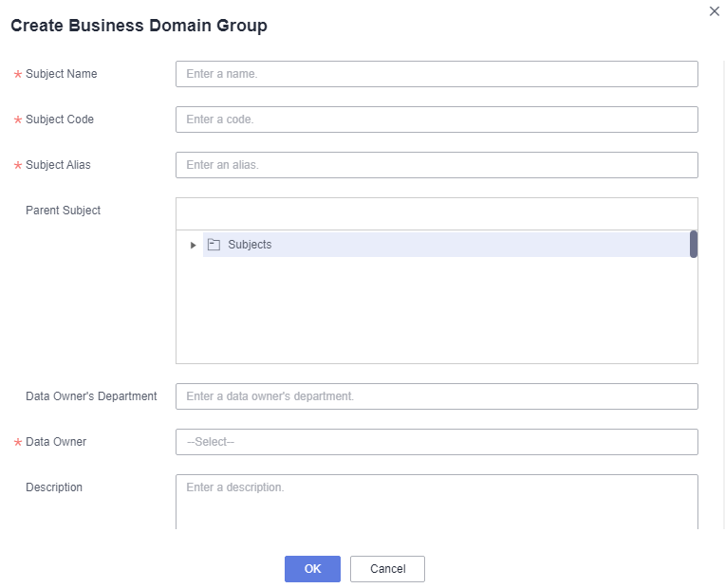Click the Cancel button
This screenshot has width=725, height=588.
pyautogui.click(x=387, y=569)
